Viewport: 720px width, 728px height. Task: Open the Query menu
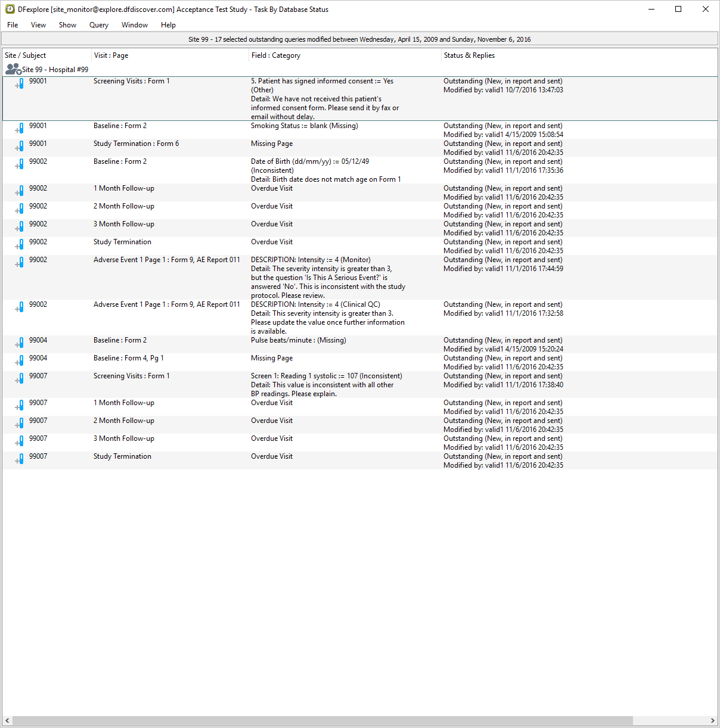[x=98, y=25]
